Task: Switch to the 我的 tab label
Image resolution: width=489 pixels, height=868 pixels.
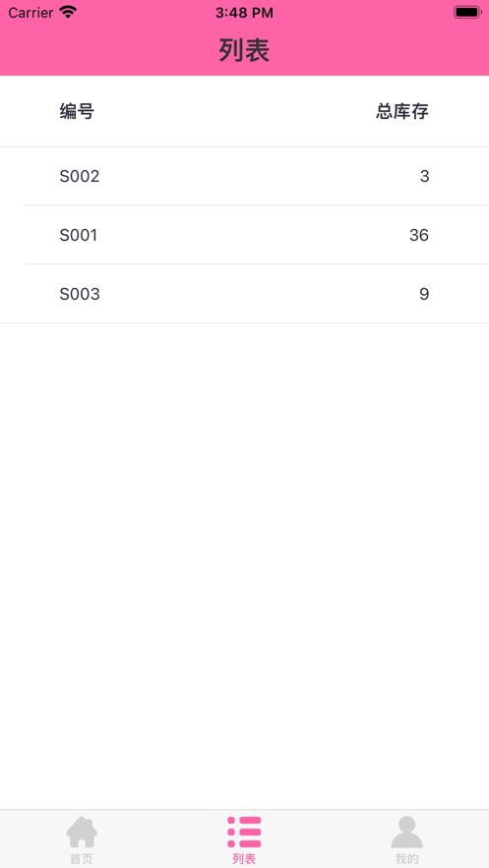Action: point(407,858)
